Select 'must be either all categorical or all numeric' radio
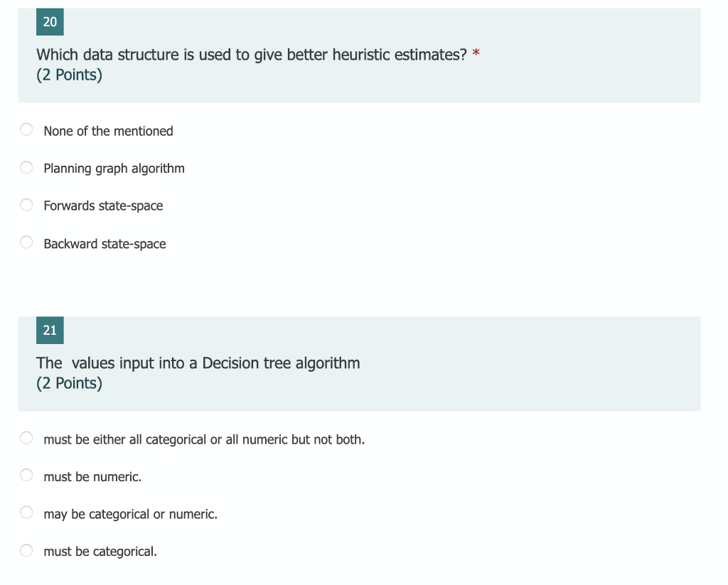This screenshot has height=585, width=728. click(26, 439)
